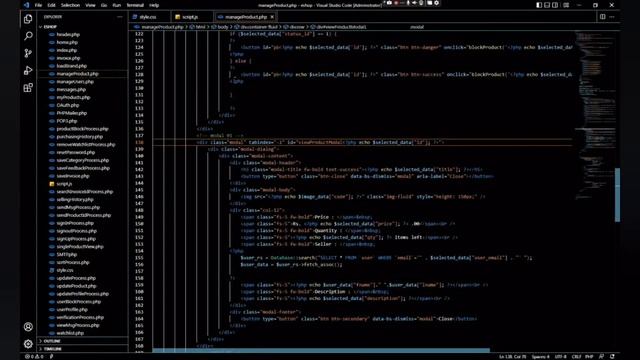Open the Manage gear icon
640x360 pixels.
(x=28, y=344)
